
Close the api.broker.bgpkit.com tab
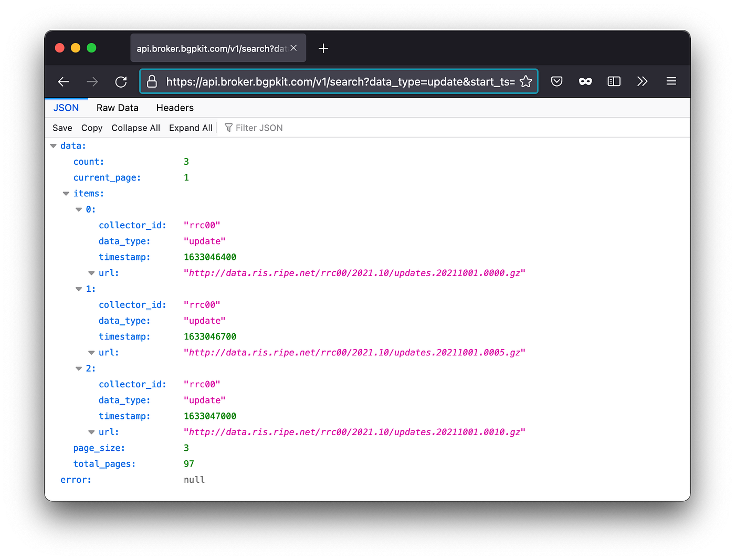pos(293,48)
